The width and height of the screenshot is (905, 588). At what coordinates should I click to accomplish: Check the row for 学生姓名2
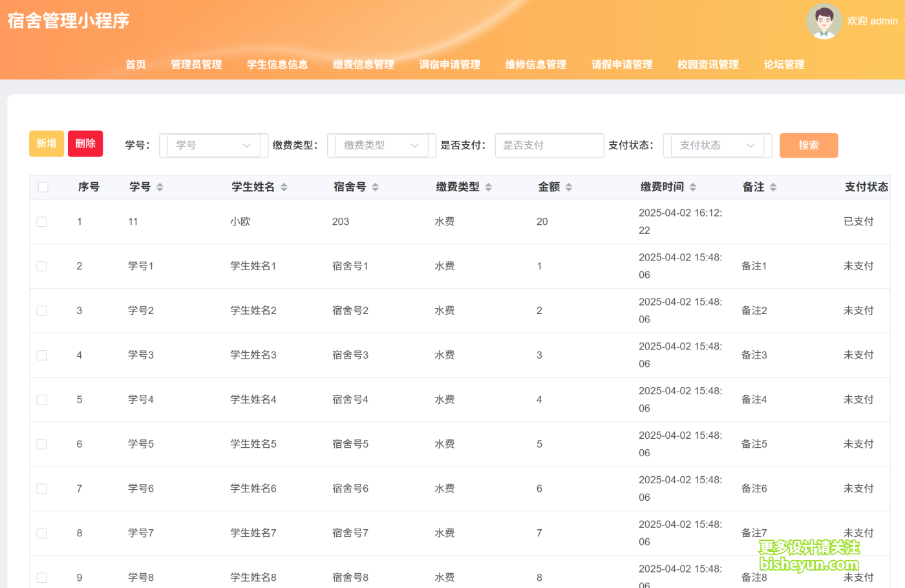[x=42, y=311]
